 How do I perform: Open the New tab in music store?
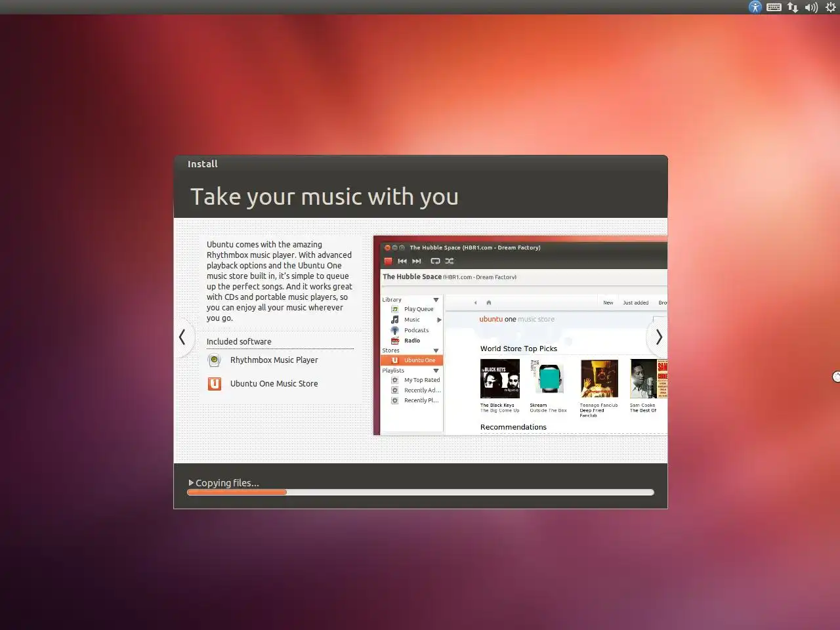coord(608,303)
